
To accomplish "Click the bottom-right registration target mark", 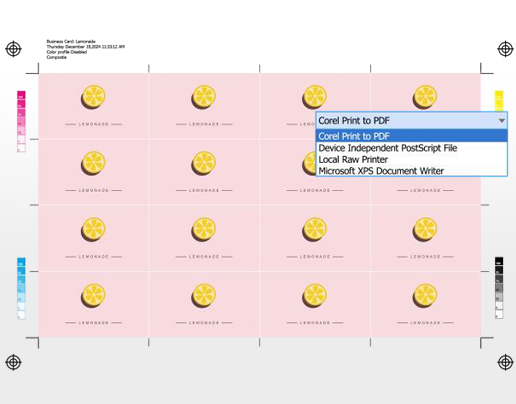I will (505, 362).
